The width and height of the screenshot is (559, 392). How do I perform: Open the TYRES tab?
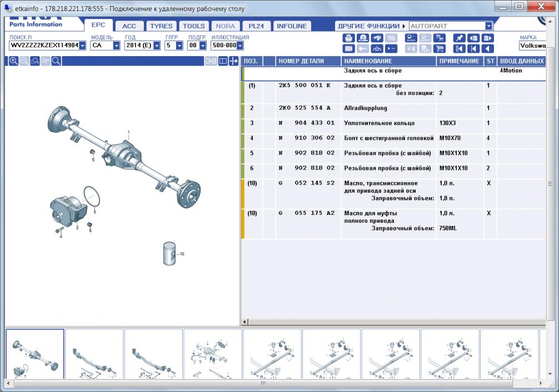point(161,26)
